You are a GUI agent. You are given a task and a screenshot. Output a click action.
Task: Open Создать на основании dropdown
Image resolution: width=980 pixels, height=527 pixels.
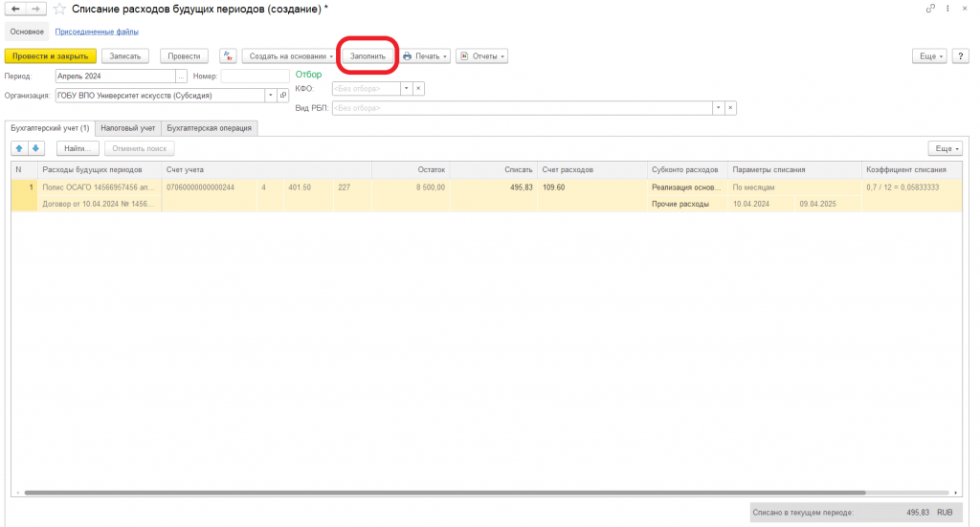[290, 56]
